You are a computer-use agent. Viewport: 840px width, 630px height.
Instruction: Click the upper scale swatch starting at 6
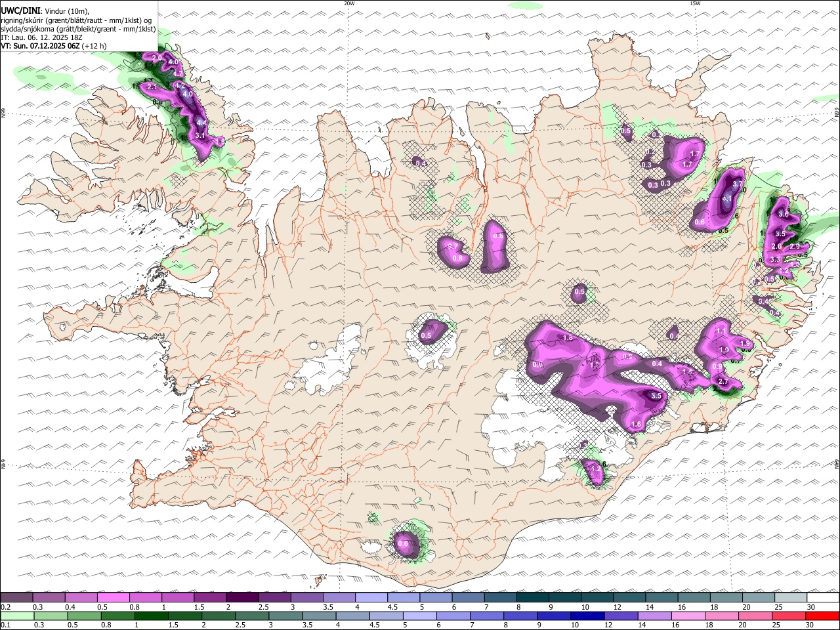(x=467, y=598)
